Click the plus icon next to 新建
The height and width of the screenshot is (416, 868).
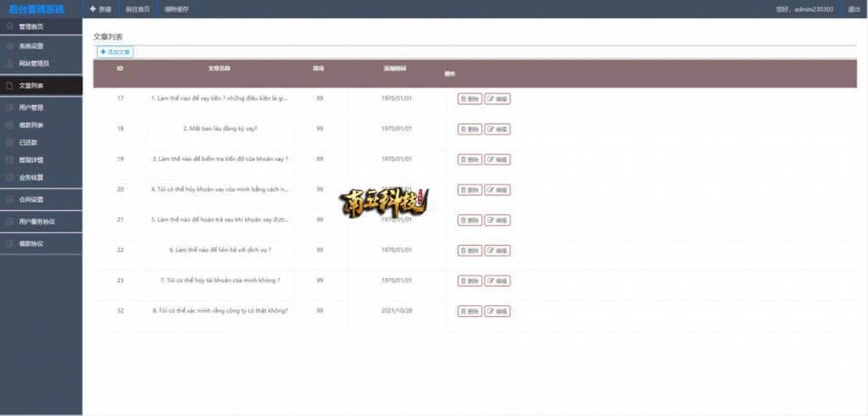click(92, 9)
